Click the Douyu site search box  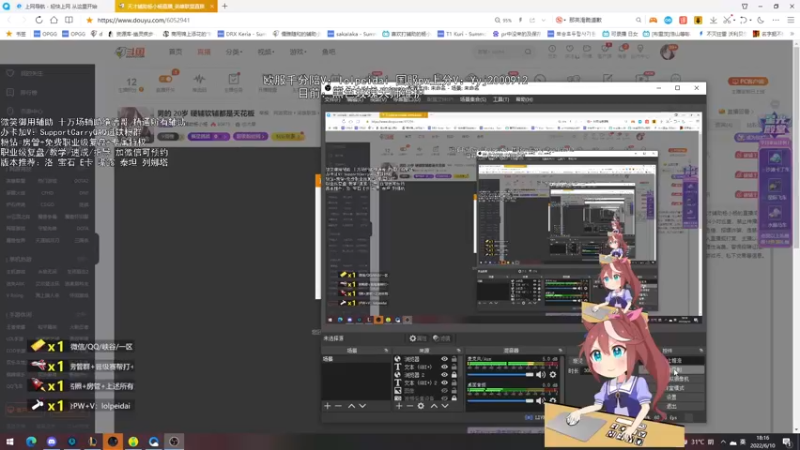click(504, 52)
